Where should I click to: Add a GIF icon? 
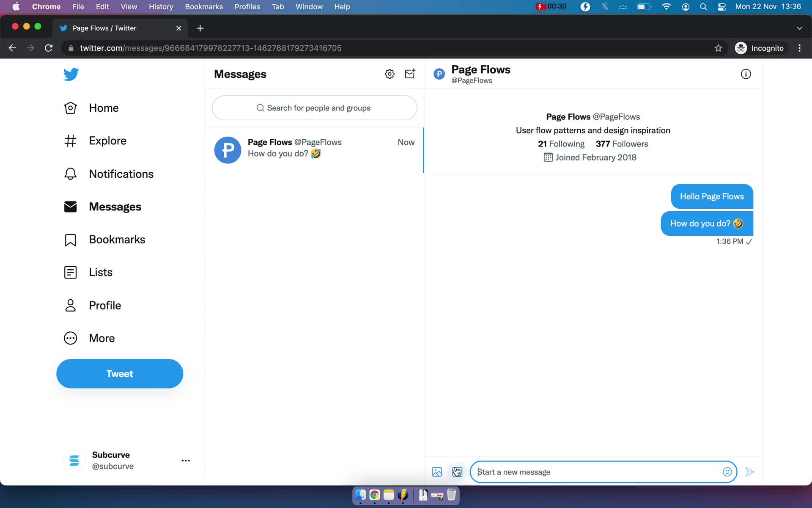click(457, 472)
